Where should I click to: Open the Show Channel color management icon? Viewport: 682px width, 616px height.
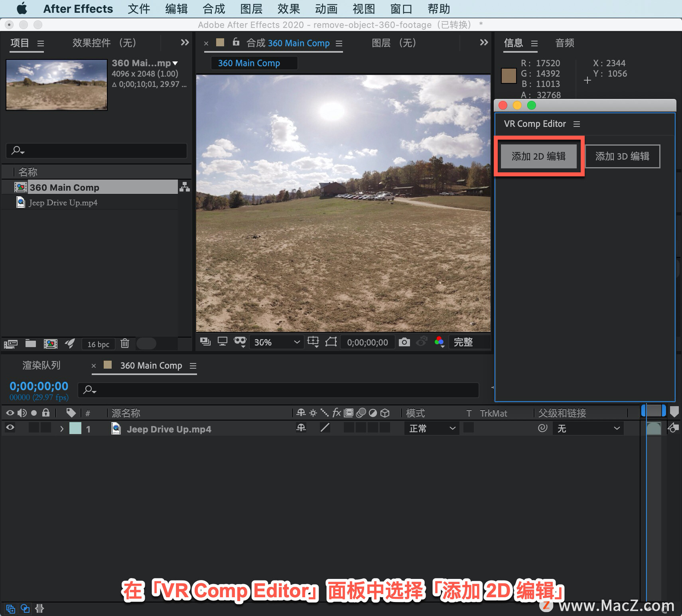pyautogui.click(x=440, y=342)
